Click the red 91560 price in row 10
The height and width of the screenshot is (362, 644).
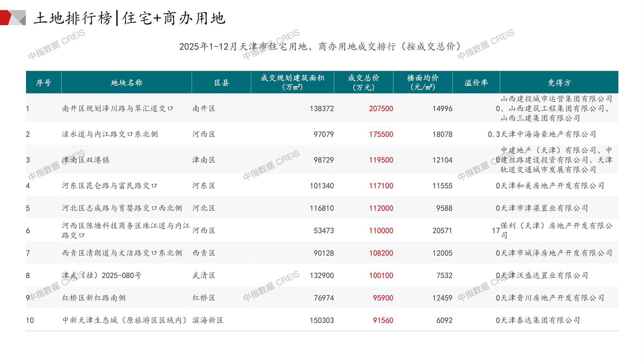[383, 320]
